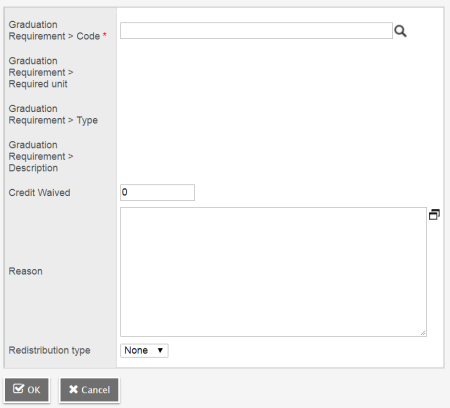Click into the Credit Waived field
Viewport: 450px width, 408px height.
157,192
